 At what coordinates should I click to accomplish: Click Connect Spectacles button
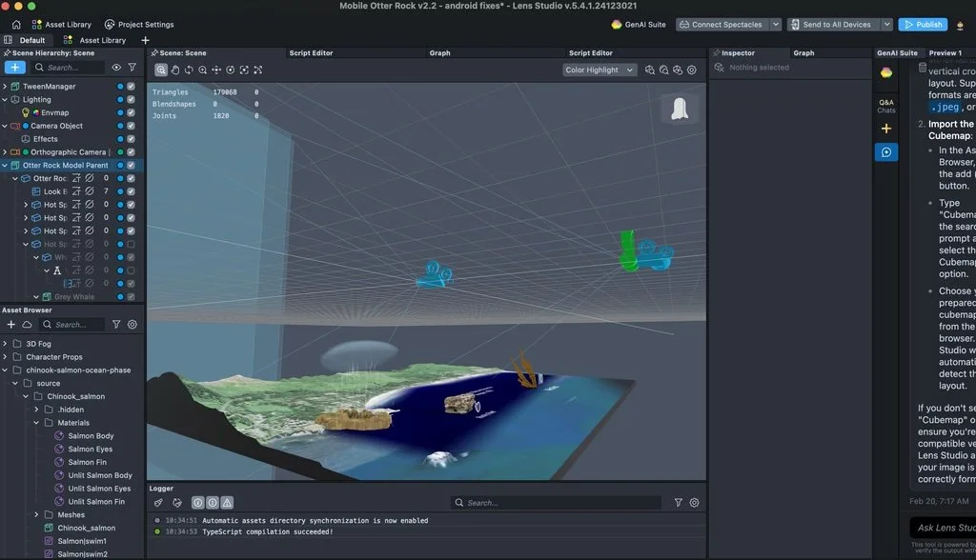tap(722, 24)
